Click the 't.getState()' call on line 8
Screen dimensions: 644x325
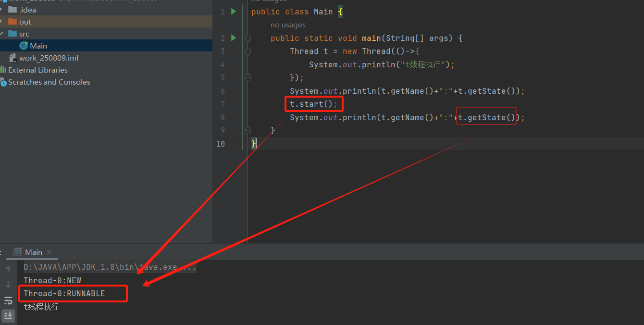(486, 117)
